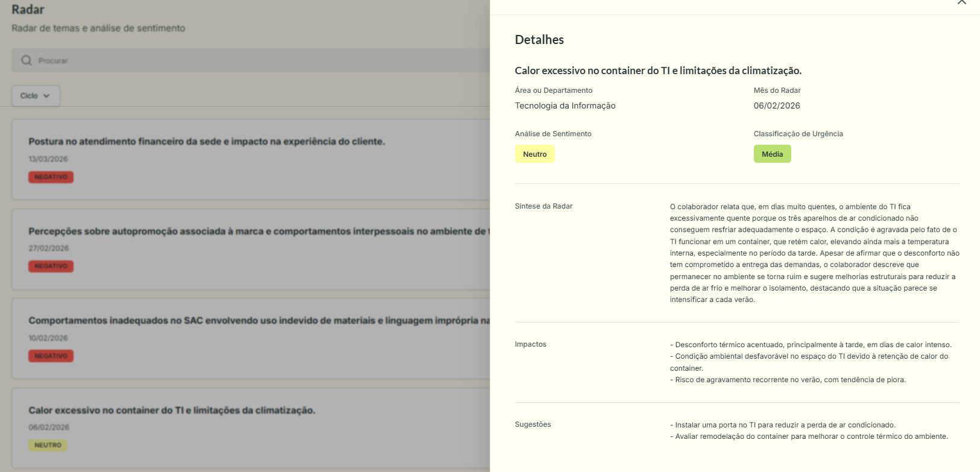Click the Impactos section label
The width and height of the screenshot is (980, 472).
pyautogui.click(x=531, y=344)
